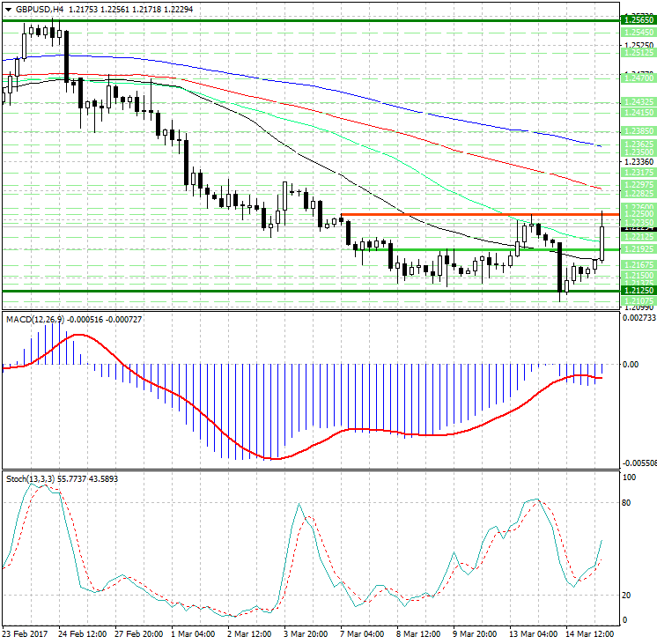Click the 1.25125 price level label
The height and width of the screenshot is (644, 657).
[x=638, y=52]
